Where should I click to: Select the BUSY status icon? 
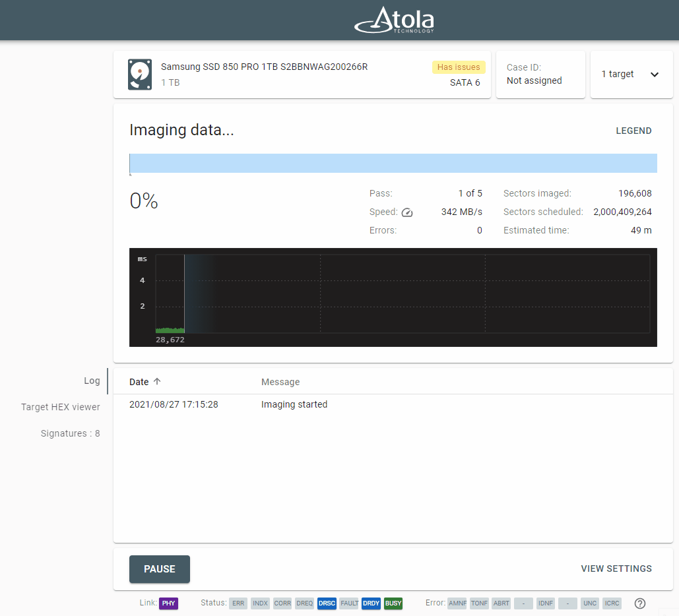point(393,603)
